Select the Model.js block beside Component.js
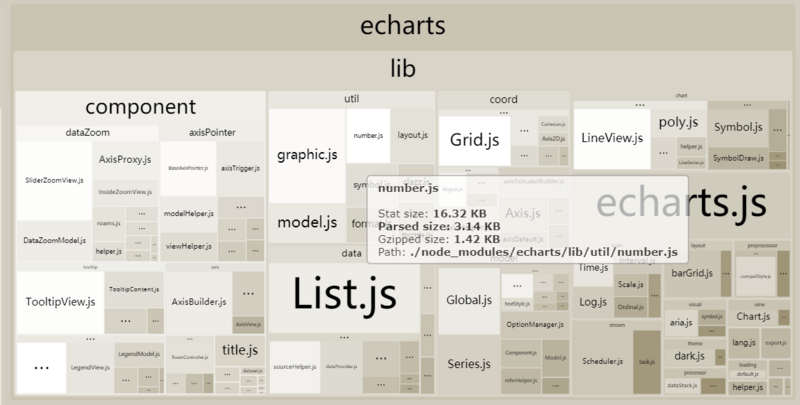 555,358
